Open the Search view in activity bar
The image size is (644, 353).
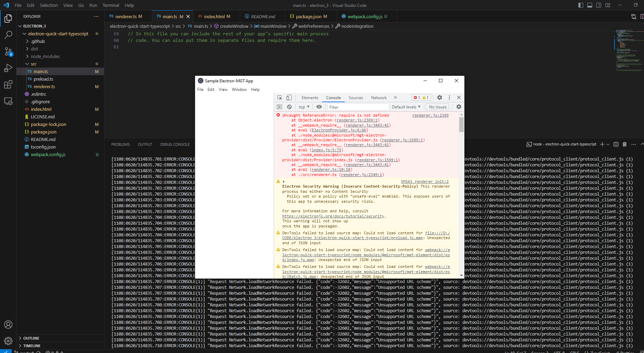[x=8, y=35]
